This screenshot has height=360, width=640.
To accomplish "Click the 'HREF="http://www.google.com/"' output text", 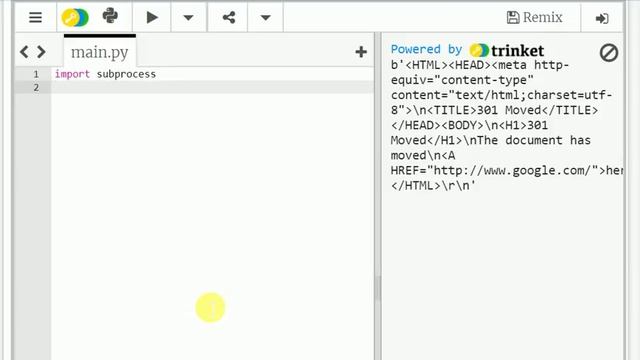I will click(494, 170).
